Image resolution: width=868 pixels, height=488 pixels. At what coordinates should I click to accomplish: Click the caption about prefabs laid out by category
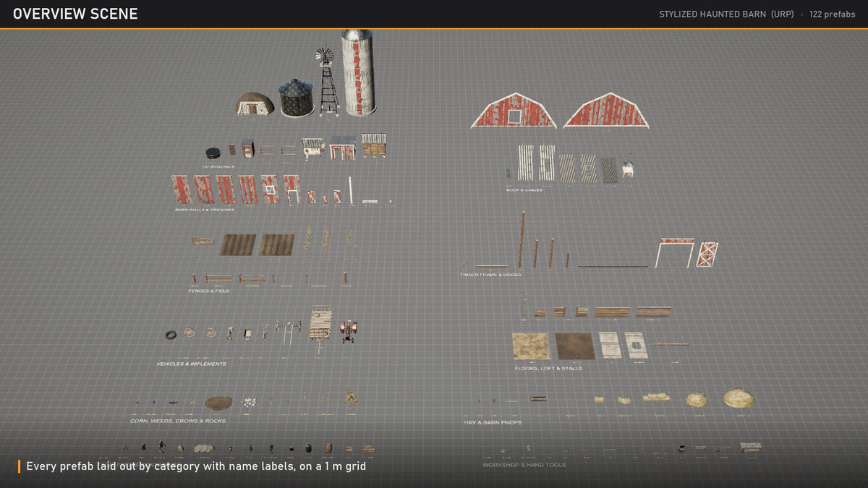196,466
